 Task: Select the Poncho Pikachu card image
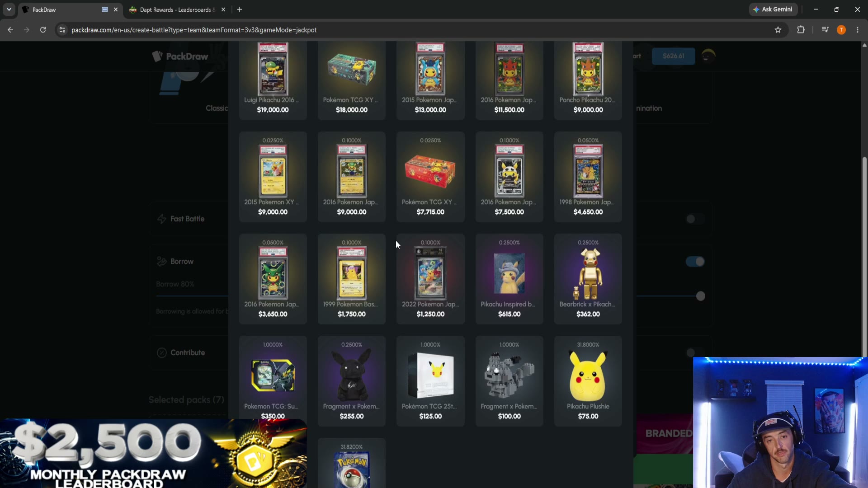tap(588, 69)
